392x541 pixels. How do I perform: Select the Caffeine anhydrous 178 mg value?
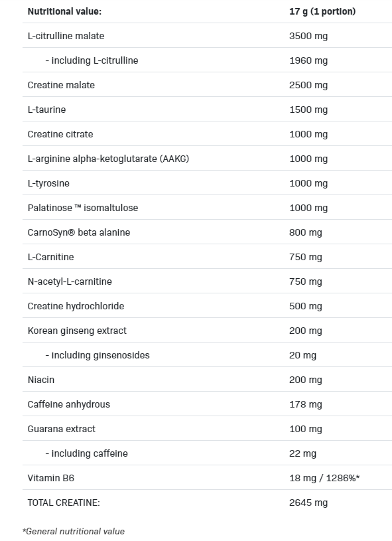[x=306, y=404]
